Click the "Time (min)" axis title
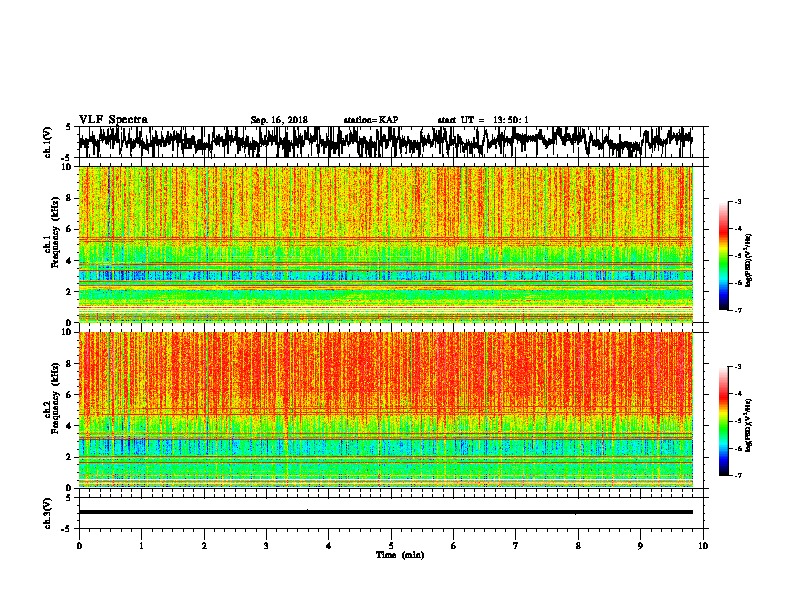Image resolution: width=792 pixels, height=612 pixels. pos(400,555)
